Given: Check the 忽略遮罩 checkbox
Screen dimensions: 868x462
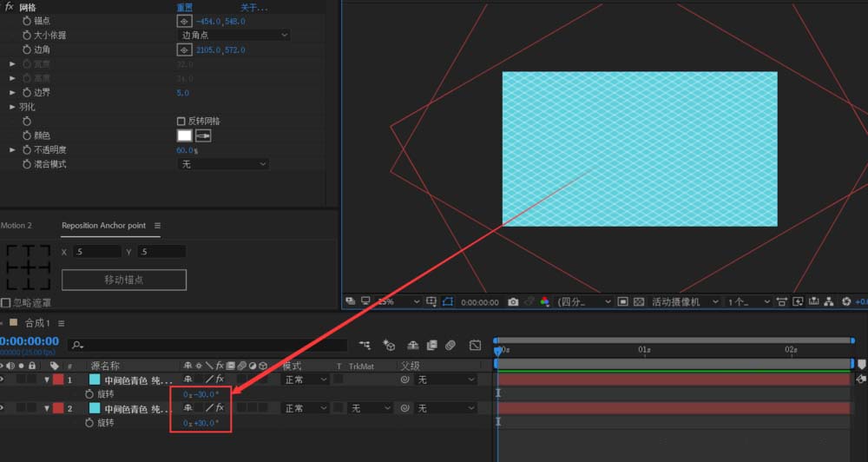Looking at the screenshot, I should point(5,302).
